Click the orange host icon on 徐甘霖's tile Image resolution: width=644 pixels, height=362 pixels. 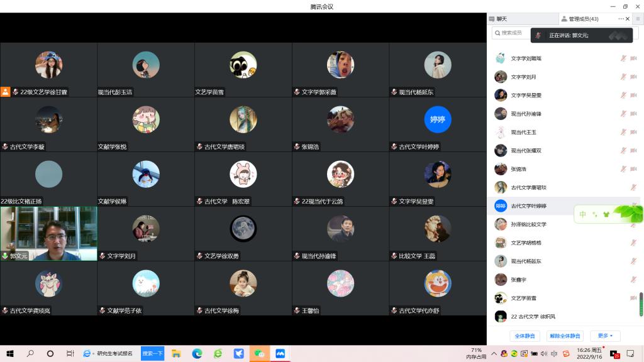click(6, 92)
